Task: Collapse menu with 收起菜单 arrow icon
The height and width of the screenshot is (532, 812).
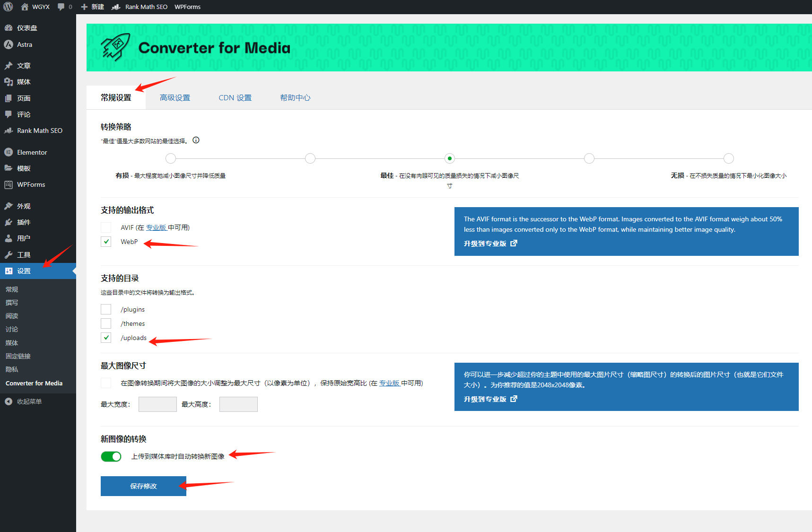Action: 9,401
